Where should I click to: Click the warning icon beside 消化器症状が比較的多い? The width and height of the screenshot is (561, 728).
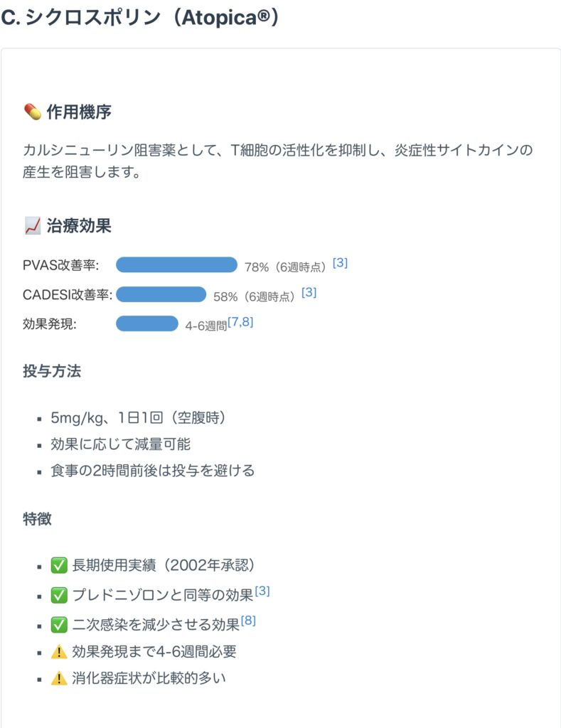(x=59, y=678)
